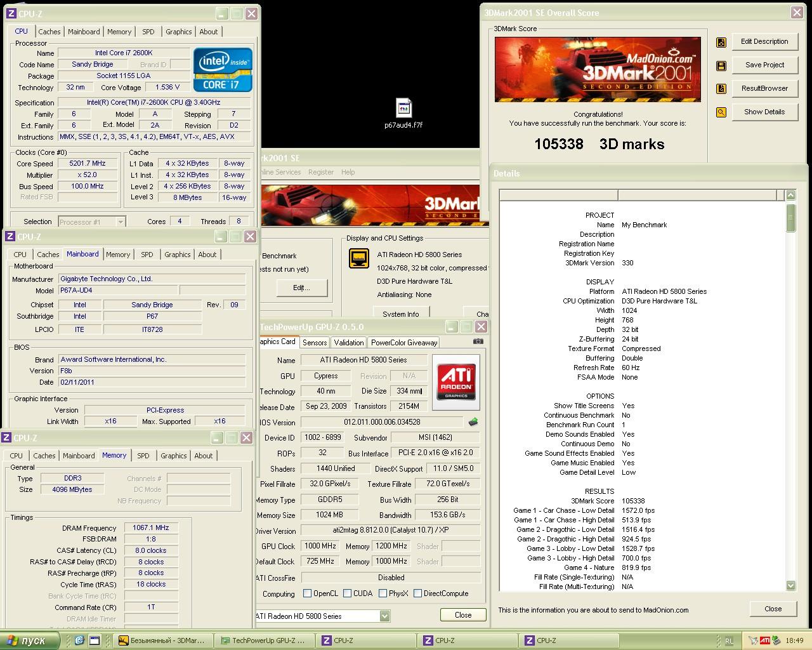Click the Edit Description icon in 3DMark score window
The image size is (812, 650).
721,43
